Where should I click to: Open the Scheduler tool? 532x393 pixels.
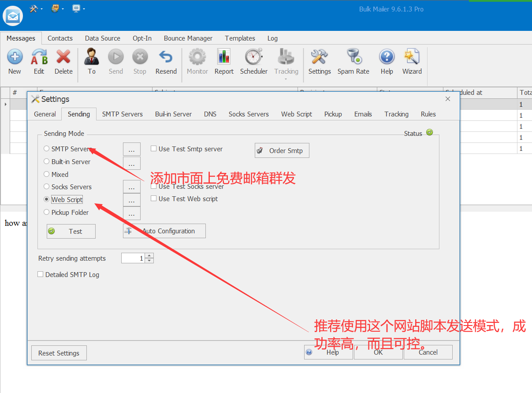click(x=253, y=62)
